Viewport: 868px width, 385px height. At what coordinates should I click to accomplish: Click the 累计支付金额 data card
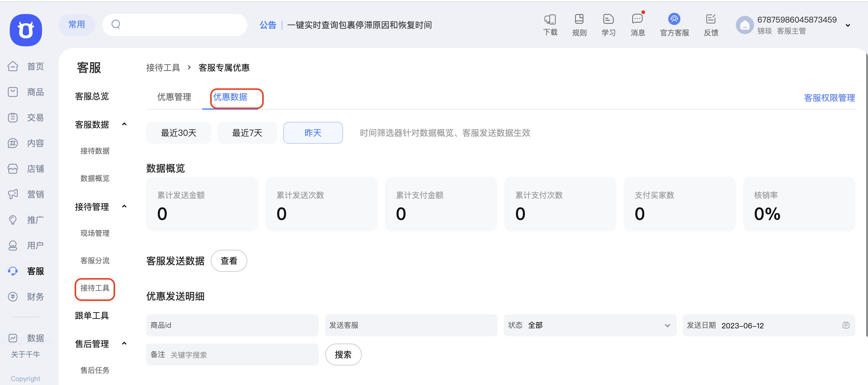click(x=441, y=204)
